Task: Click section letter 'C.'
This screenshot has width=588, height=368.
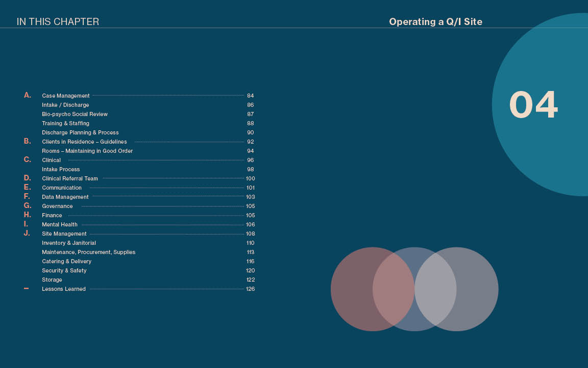Action: pos(28,159)
